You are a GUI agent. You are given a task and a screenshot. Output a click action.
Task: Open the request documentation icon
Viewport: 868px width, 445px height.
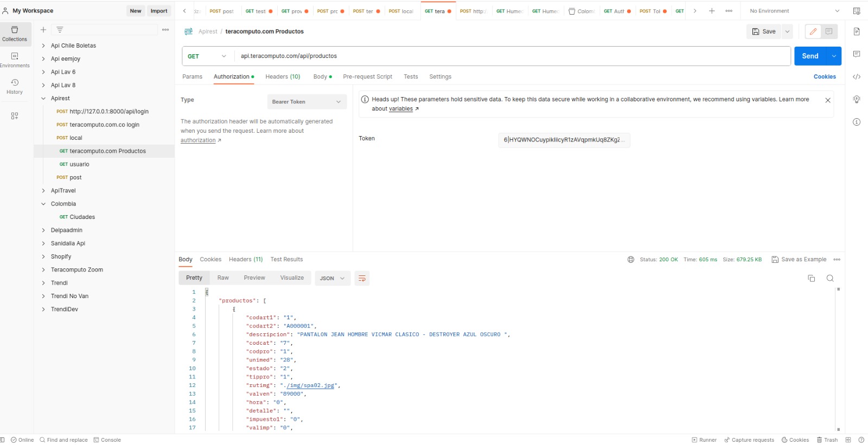pos(857,31)
